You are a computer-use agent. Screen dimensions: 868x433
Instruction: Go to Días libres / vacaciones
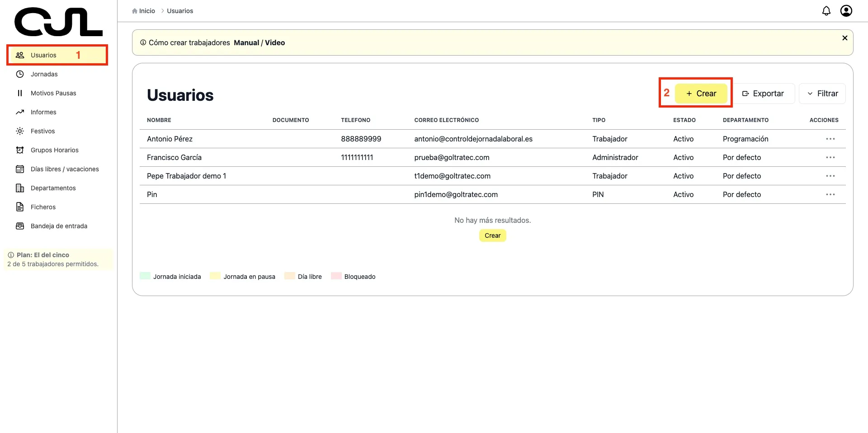[x=64, y=169]
